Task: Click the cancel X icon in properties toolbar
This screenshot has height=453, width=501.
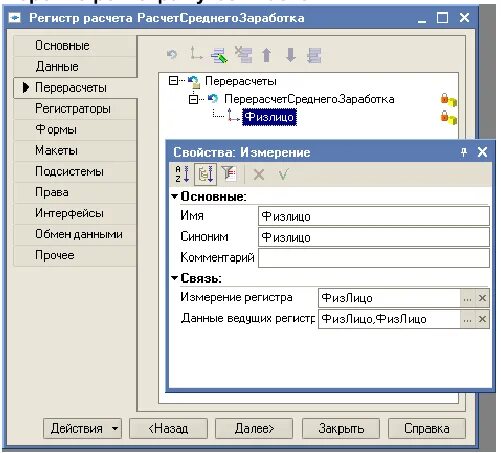Action: (259, 174)
